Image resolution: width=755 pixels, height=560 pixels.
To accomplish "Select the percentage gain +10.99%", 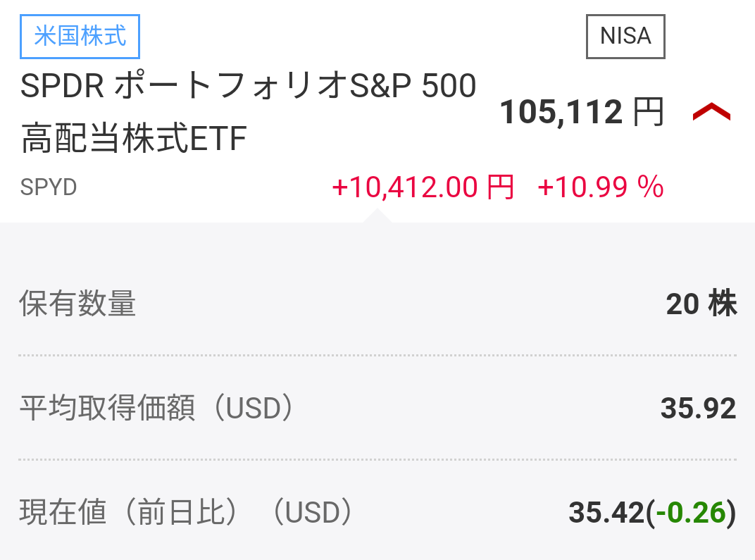I will click(602, 187).
